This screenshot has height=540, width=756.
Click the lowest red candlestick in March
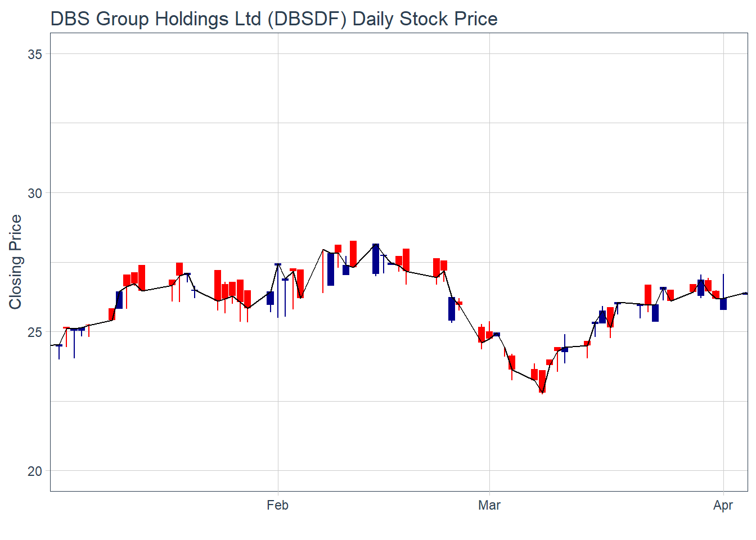[x=542, y=381]
